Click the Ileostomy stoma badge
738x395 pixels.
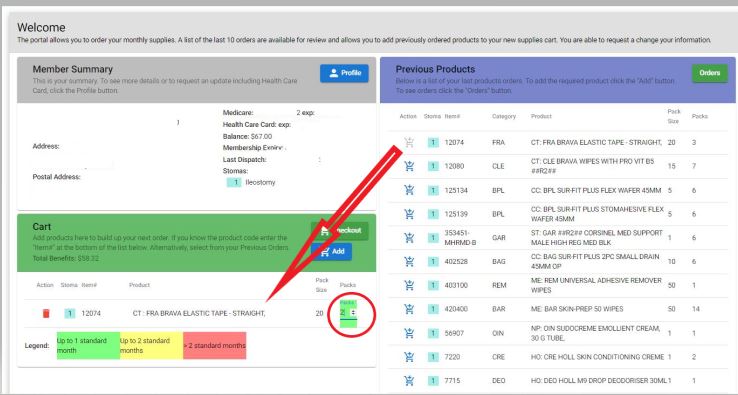point(234,182)
